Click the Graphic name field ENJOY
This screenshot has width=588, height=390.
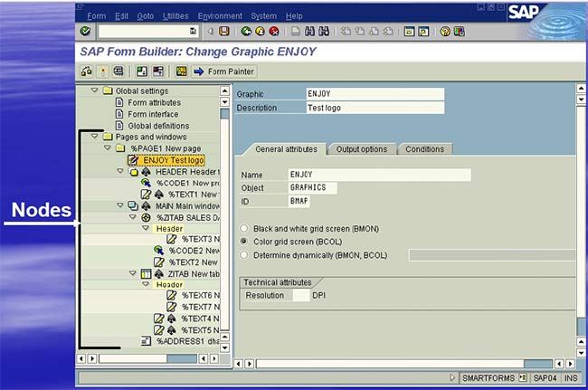point(375,94)
